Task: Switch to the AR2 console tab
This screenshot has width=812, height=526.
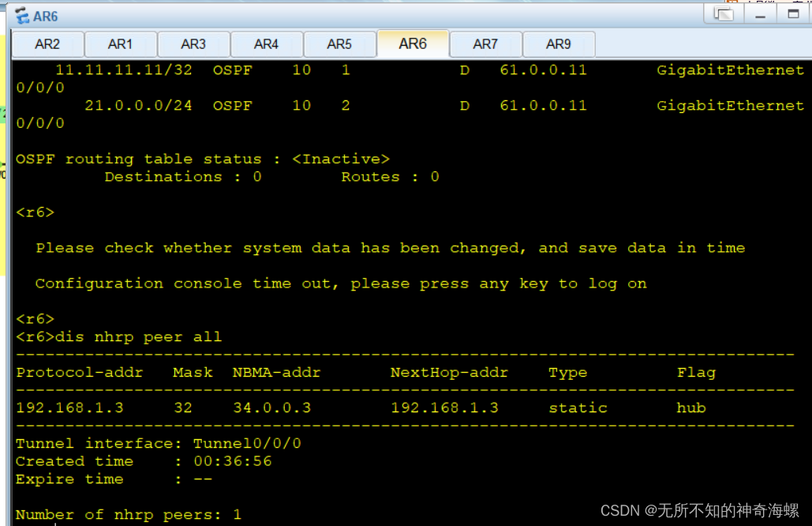Action: [x=47, y=44]
